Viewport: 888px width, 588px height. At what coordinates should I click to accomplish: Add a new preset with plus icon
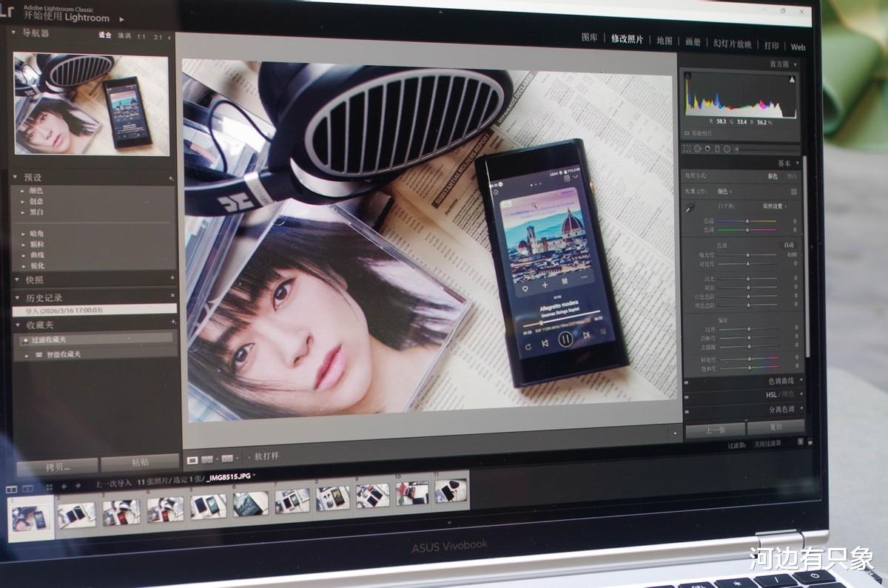[172, 178]
